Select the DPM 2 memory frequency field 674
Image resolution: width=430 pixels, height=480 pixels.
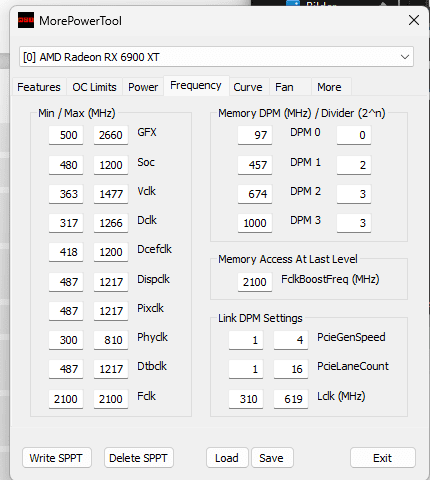click(255, 194)
